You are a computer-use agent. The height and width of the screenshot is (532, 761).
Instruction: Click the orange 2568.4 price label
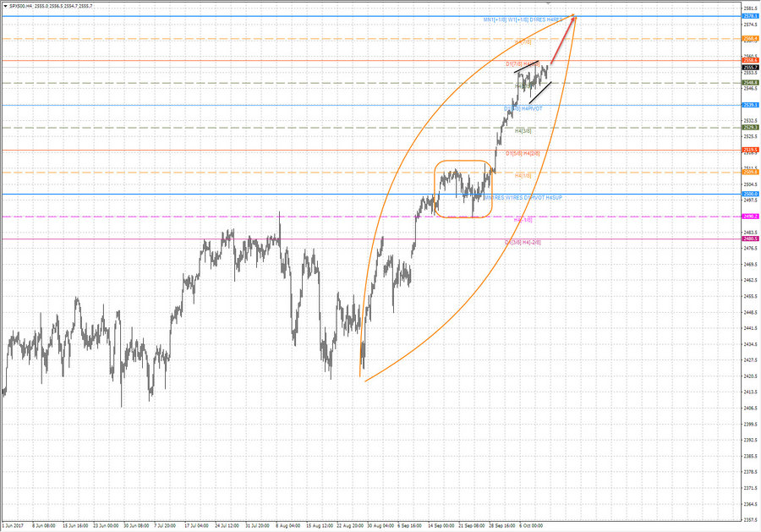(749, 39)
